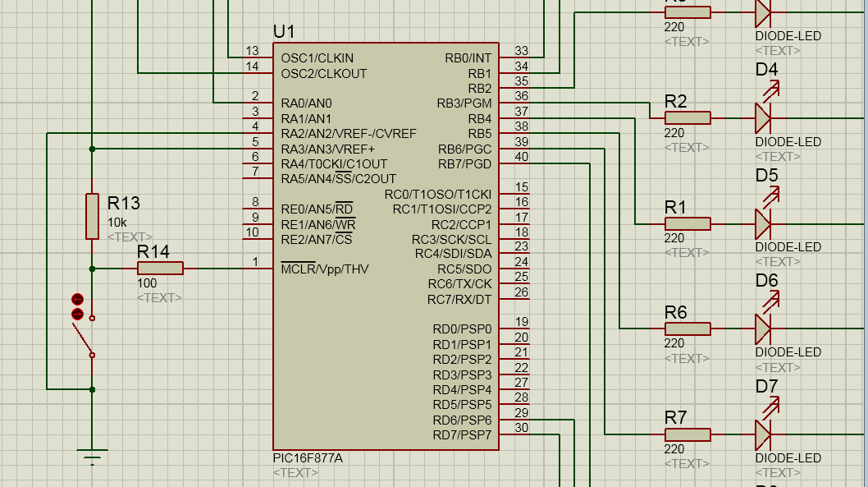The width and height of the screenshot is (868, 487).
Task: Click the U1 component reference label
Action: [284, 31]
